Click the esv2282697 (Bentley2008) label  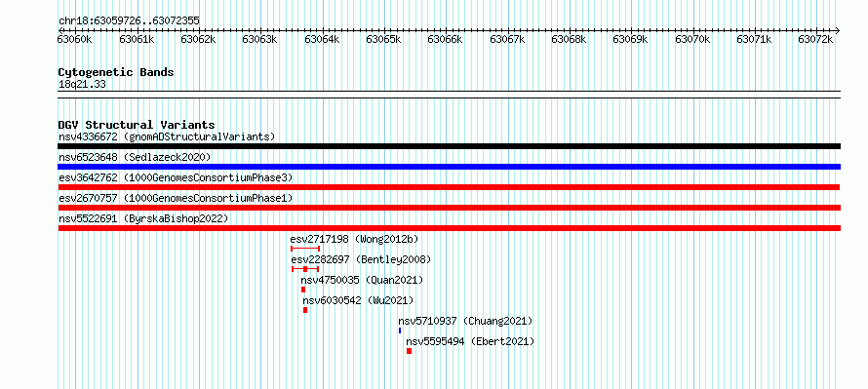coord(361,259)
